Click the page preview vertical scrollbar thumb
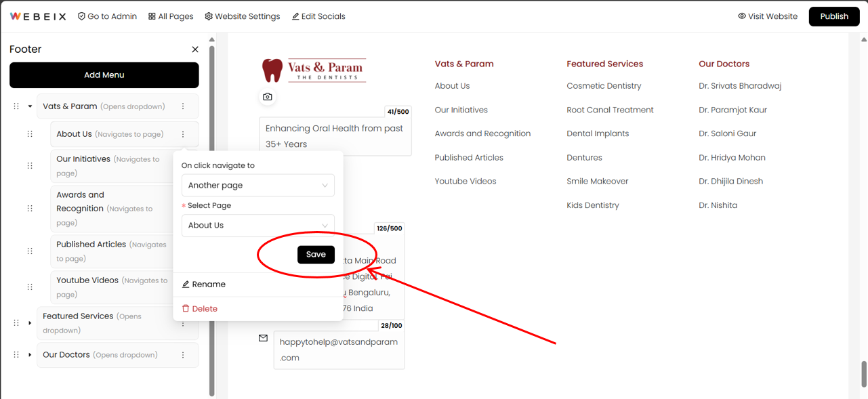This screenshot has height=399, width=868. pyautogui.click(x=864, y=373)
